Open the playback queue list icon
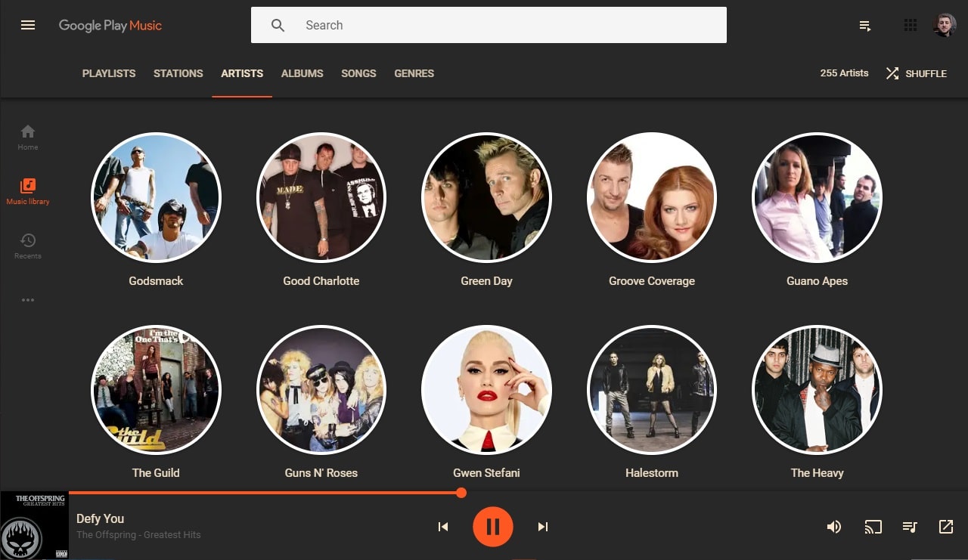The height and width of the screenshot is (560, 968). (910, 527)
